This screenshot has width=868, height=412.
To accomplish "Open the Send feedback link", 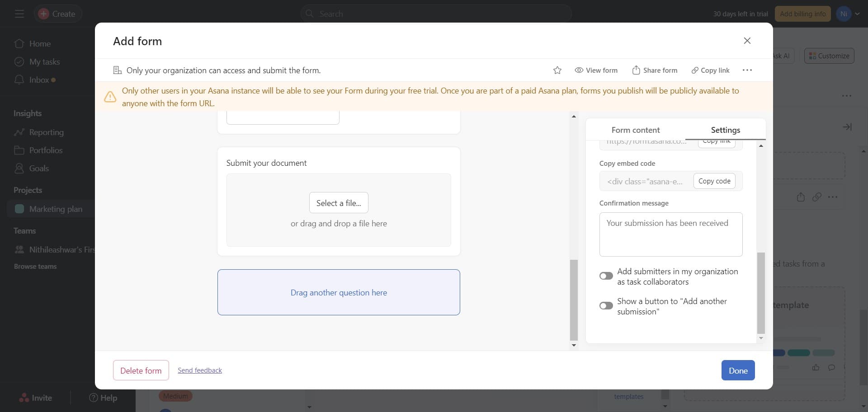I will (x=199, y=370).
